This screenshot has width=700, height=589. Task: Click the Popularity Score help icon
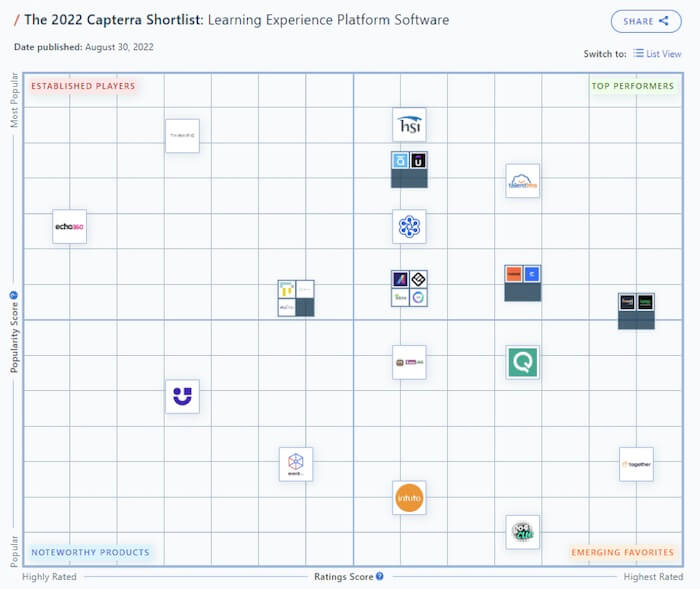(13, 295)
